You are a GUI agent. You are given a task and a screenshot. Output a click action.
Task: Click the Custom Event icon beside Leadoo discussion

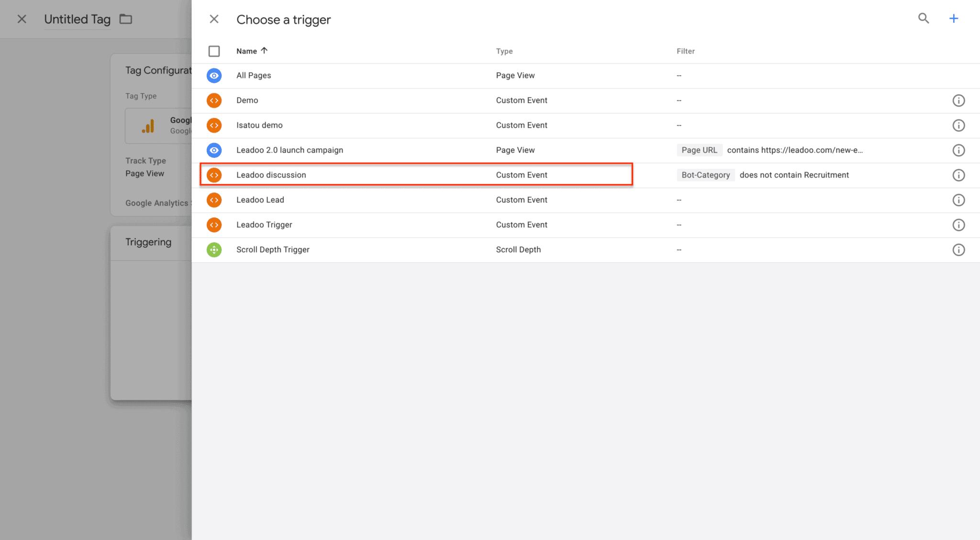(x=214, y=175)
